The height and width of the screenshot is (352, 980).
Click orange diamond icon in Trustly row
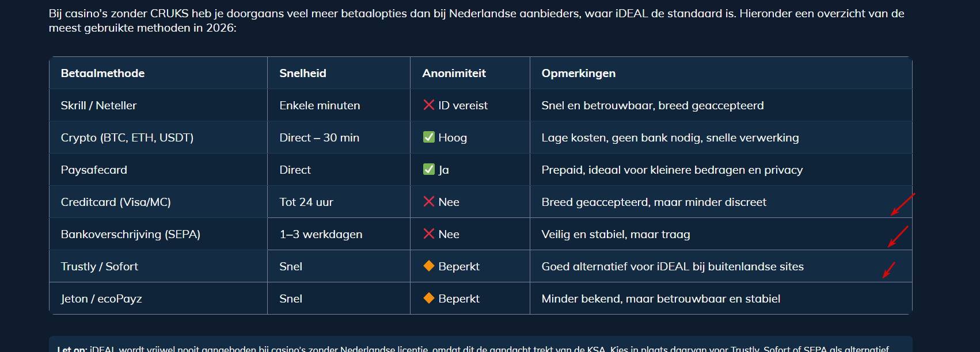pos(428,266)
